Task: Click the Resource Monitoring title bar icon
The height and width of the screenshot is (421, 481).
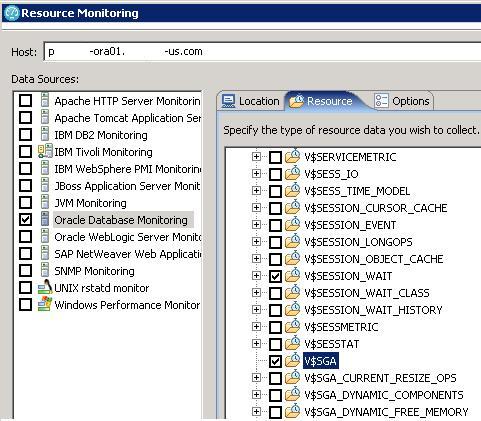Action: [x=12, y=13]
